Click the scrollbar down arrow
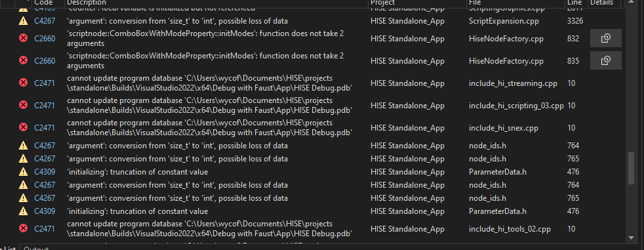 click(x=632, y=238)
